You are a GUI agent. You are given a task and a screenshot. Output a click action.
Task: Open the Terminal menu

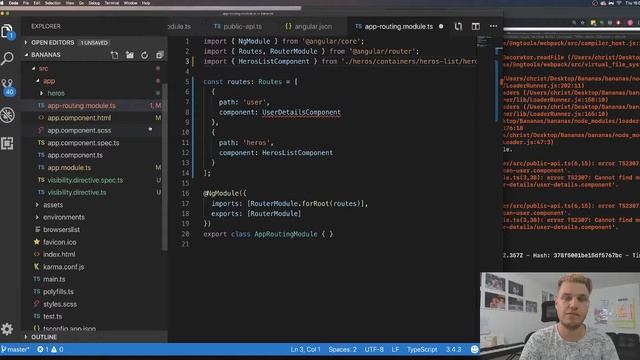pyautogui.click(x=112, y=3)
